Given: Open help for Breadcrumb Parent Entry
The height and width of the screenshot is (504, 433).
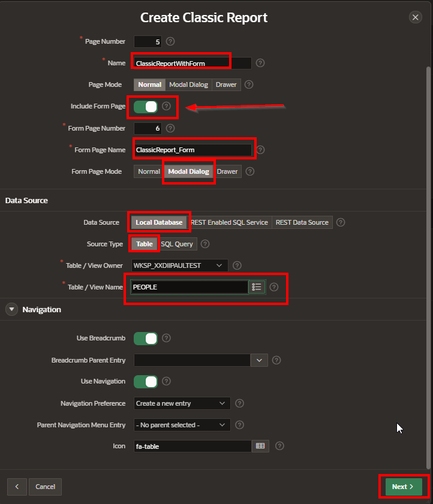Looking at the screenshot, I should click(x=276, y=360).
